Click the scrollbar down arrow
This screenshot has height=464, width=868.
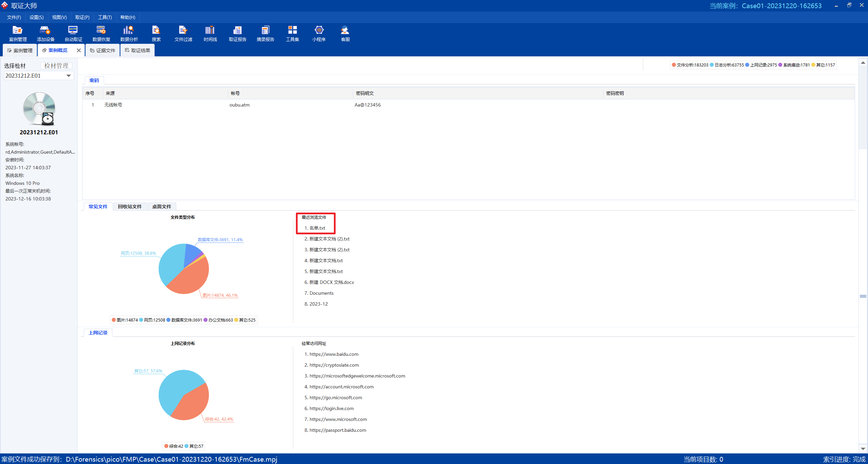[x=863, y=449]
